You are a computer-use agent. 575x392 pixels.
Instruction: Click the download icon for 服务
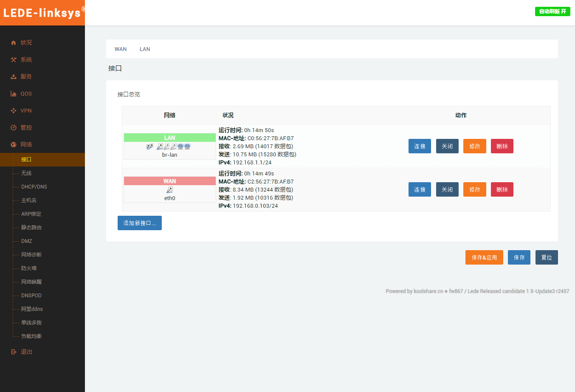coord(14,76)
